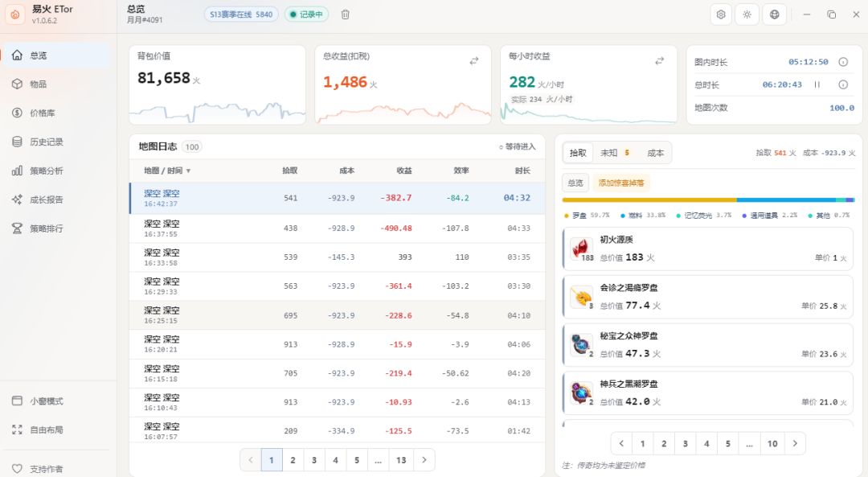Viewport: 868px width, 477px height.
Task: Switch to the 未知 tab
Action: click(615, 153)
